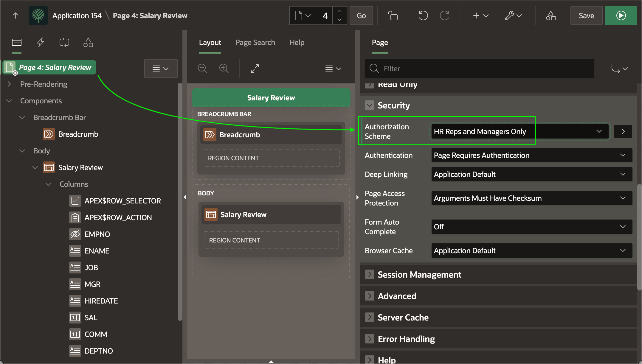Screen dimensions: 642x364
Task: Expand the layout pane to full view
Action: 255,69
